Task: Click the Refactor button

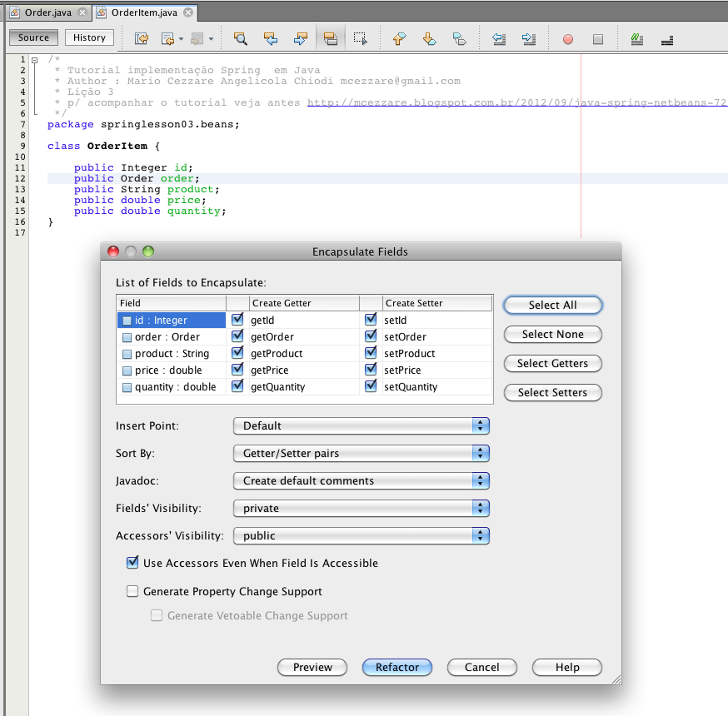Action: (397, 667)
